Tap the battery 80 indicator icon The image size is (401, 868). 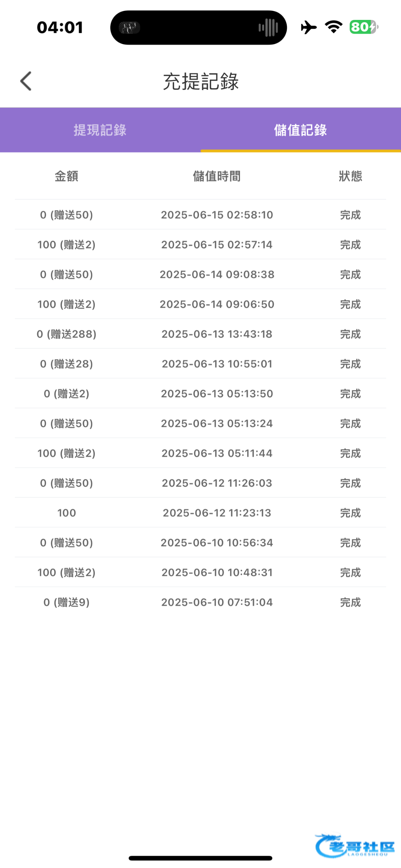click(363, 27)
